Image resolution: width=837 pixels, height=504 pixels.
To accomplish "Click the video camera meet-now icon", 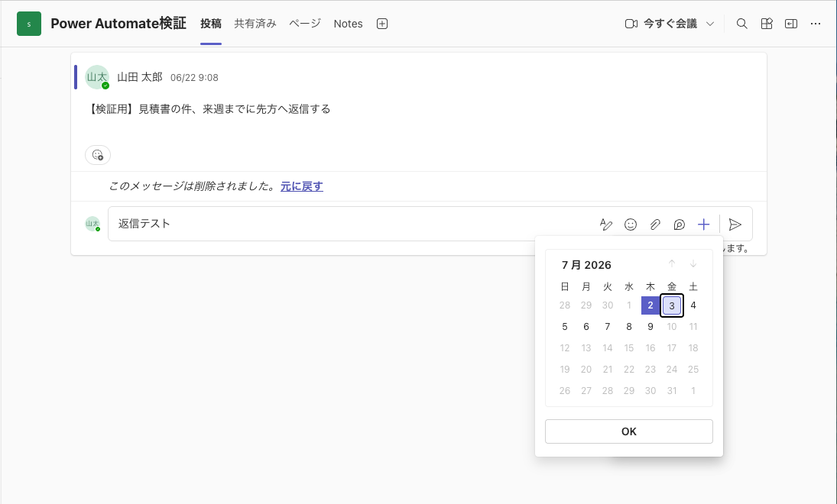I will click(631, 24).
